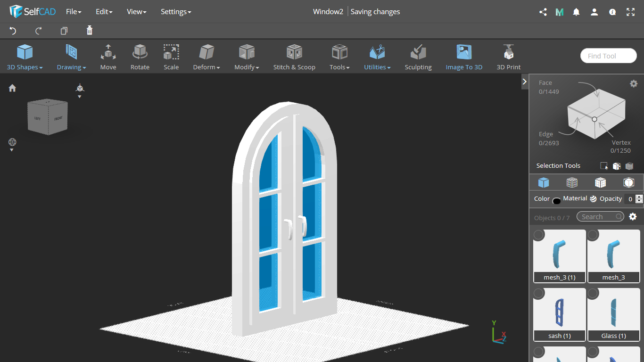This screenshot has height=362, width=644.
Task: Click the outline-only view cube icon
Action: coord(628,182)
